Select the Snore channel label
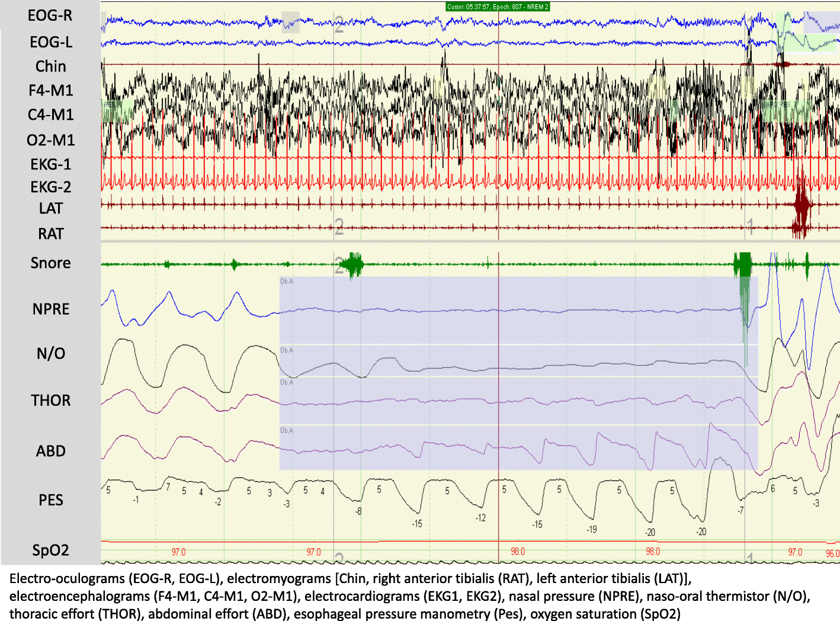The width and height of the screenshot is (840, 621). click(x=51, y=263)
